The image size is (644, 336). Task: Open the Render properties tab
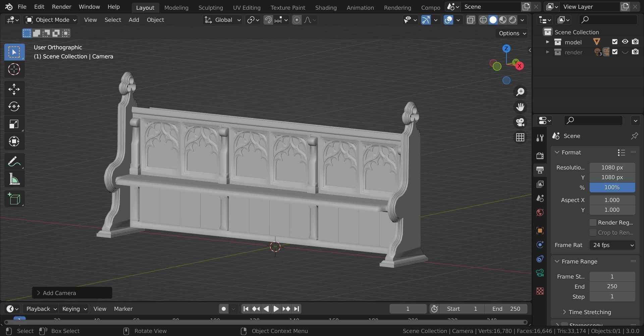540,155
